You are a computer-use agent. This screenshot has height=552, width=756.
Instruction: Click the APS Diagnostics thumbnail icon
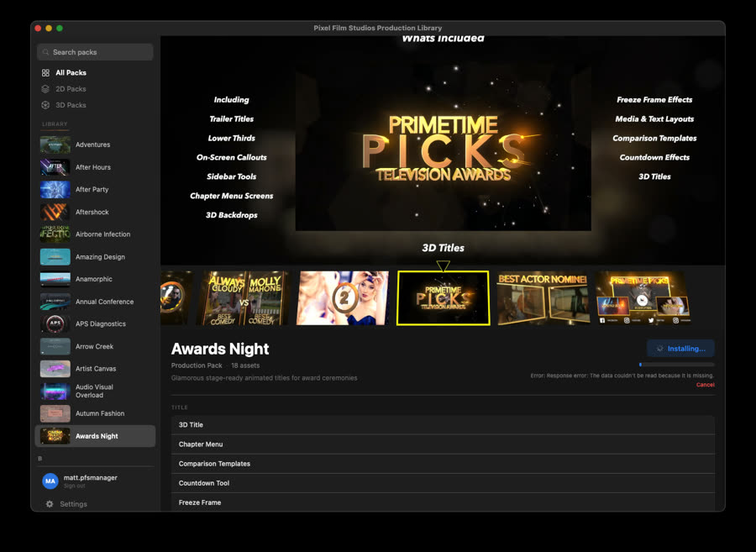click(55, 324)
